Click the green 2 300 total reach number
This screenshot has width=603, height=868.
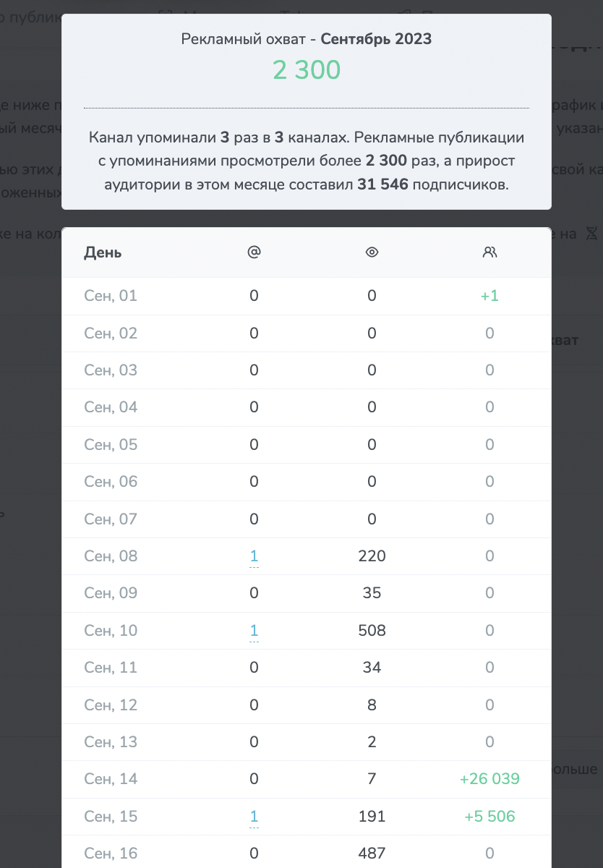(x=306, y=70)
